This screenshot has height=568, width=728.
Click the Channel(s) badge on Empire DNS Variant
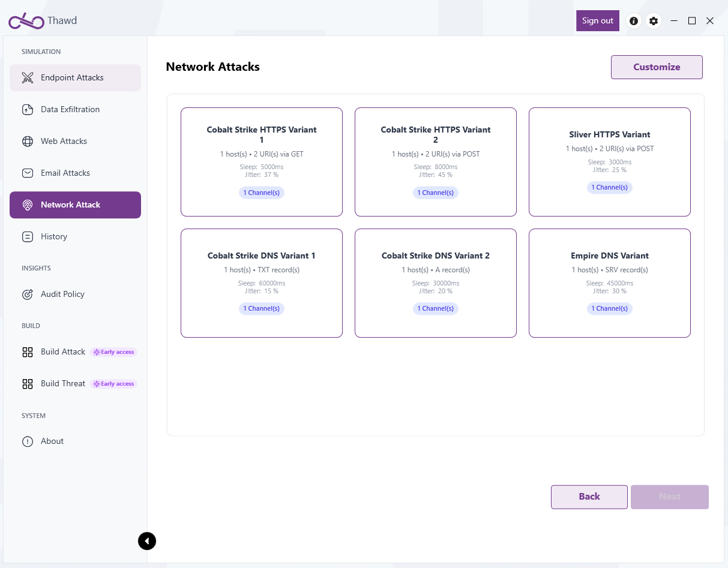click(610, 309)
